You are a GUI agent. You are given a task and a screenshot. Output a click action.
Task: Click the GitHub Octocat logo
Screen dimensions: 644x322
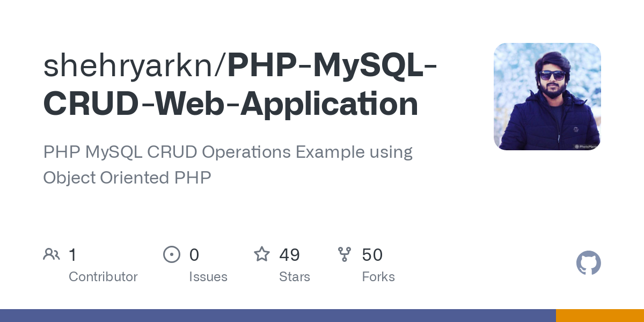coord(589,263)
